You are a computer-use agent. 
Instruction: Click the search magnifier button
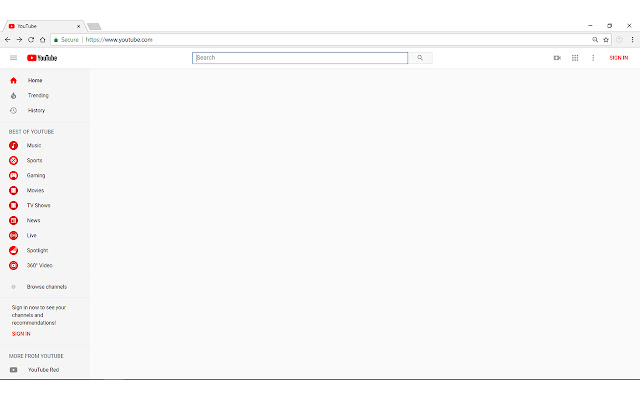point(420,58)
